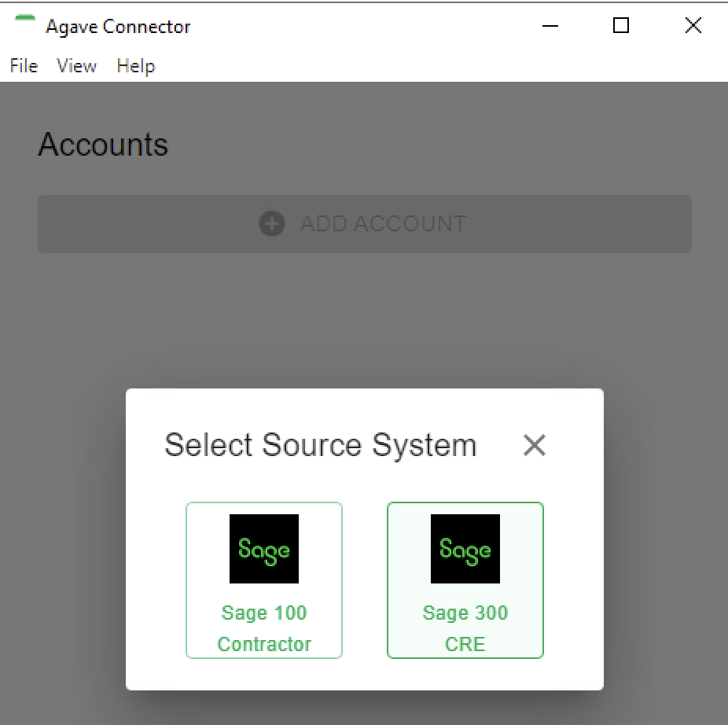Click the Accounts heading
728x725 pixels.
pyautogui.click(x=103, y=145)
